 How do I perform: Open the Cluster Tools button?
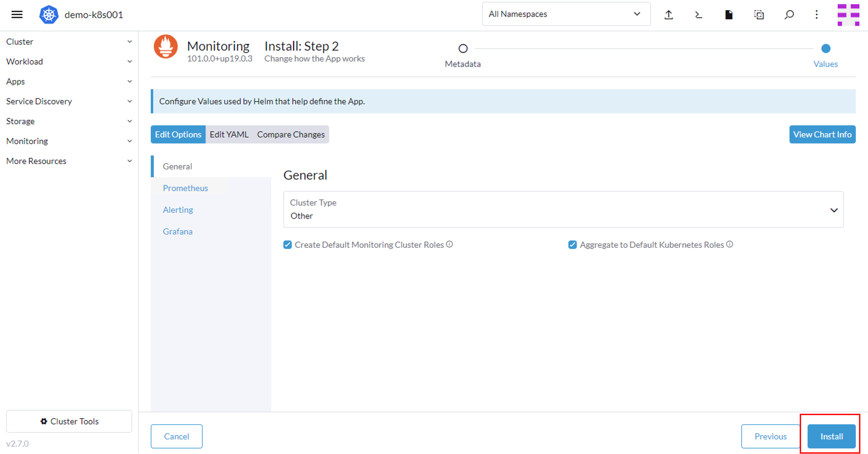pyautogui.click(x=69, y=421)
